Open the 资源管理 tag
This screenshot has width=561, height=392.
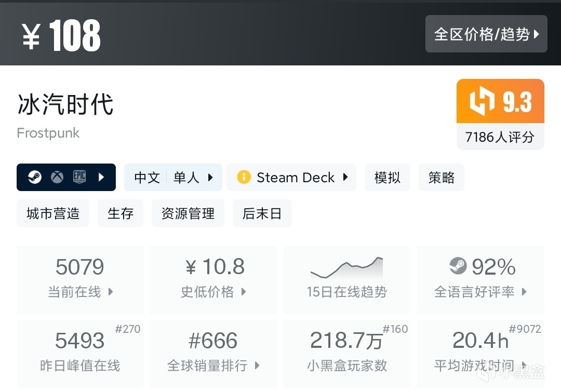pyautogui.click(x=188, y=213)
